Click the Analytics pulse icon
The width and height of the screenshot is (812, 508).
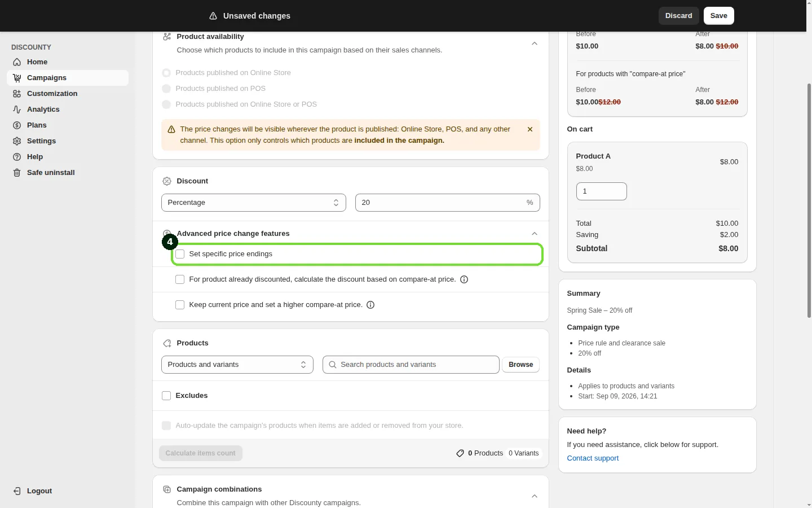tap(17, 110)
